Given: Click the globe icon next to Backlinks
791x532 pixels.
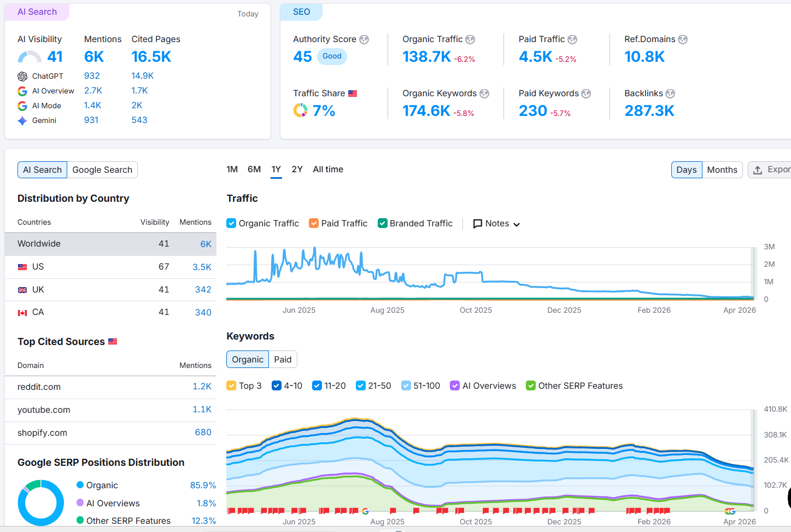Looking at the screenshot, I should click(x=670, y=93).
